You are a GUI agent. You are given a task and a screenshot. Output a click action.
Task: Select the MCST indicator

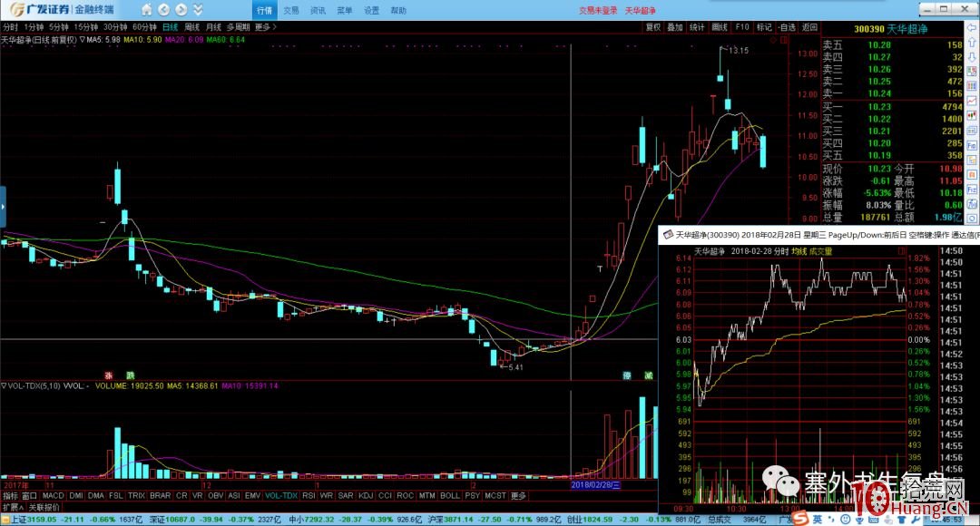pos(495,495)
